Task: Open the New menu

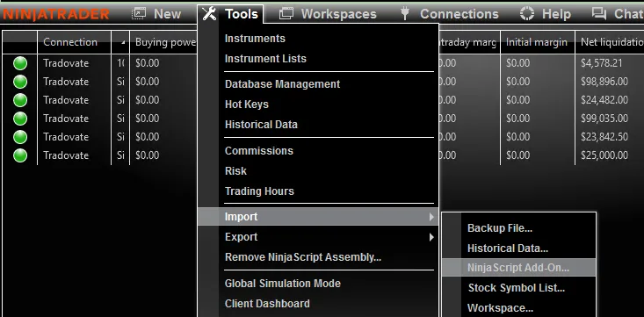Action: click(167, 14)
